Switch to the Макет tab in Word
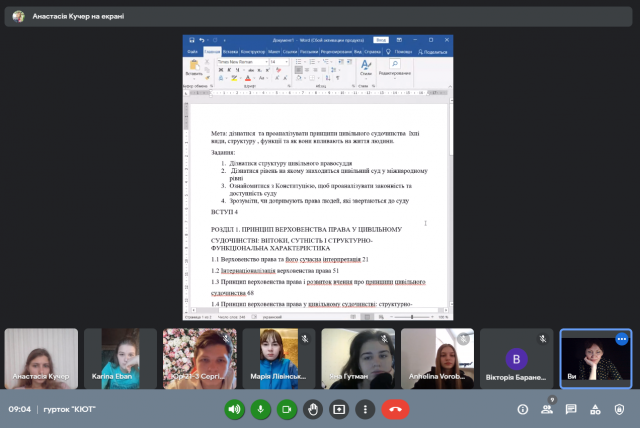This screenshot has width=640, height=428. click(x=274, y=52)
